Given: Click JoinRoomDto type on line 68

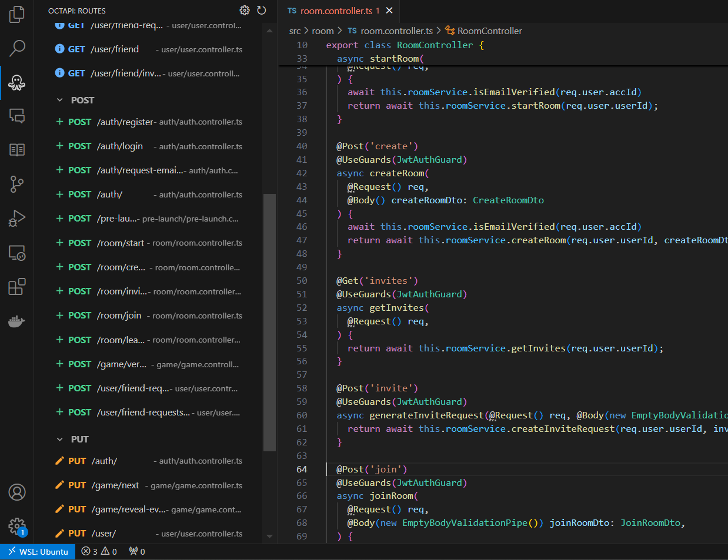Looking at the screenshot, I should tap(650, 523).
